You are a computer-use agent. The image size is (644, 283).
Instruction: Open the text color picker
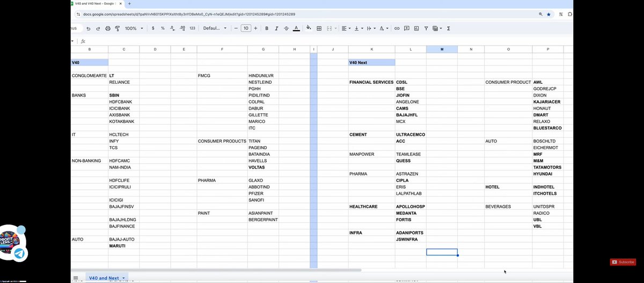pyautogui.click(x=296, y=28)
